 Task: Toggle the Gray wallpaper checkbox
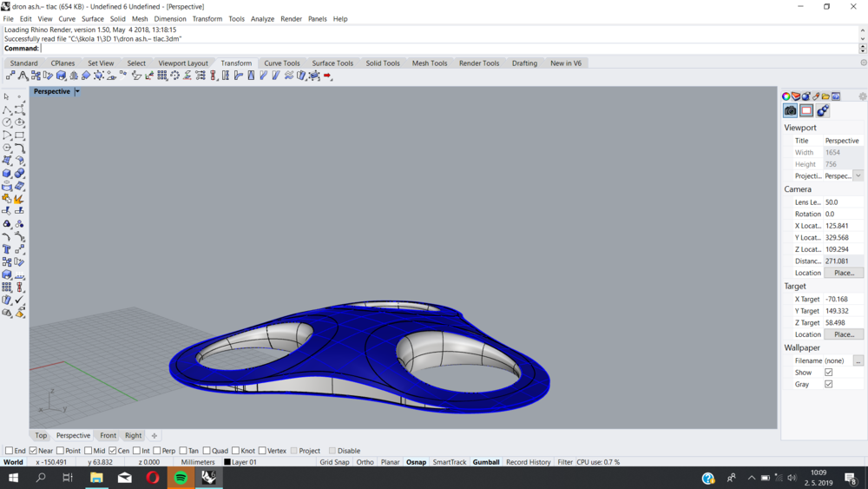click(828, 384)
